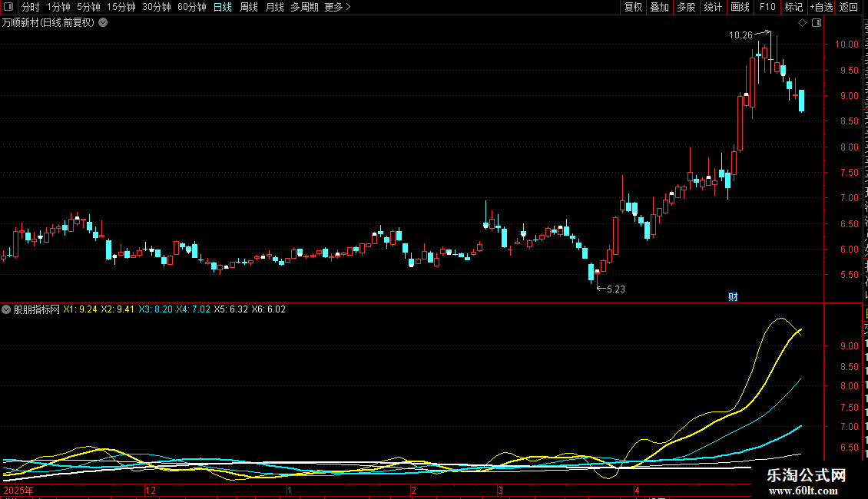Open F10 company information
The width and height of the screenshot is (868, 499).
(x=767, y=7)
